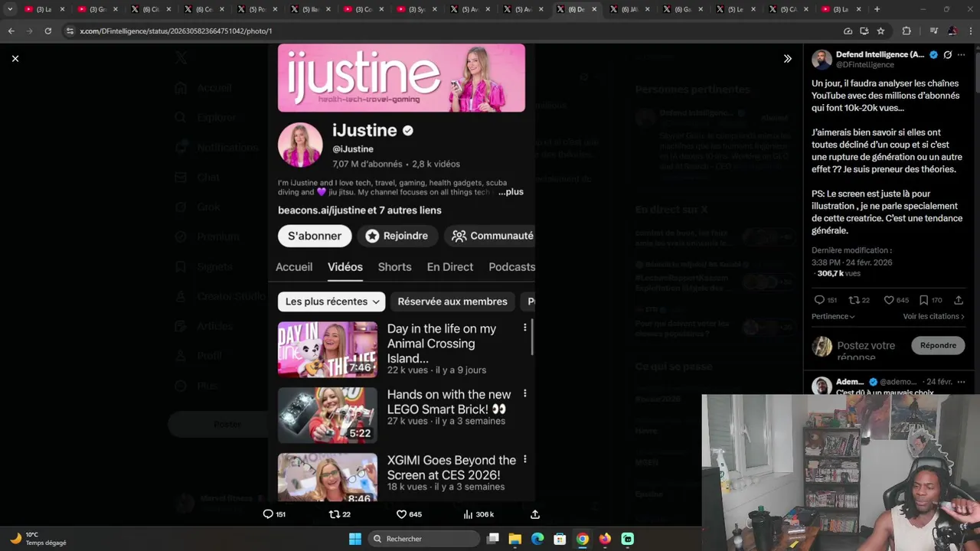Open Les plus récentes dropdown in the screenshot
This screenshot has height=551, width=980.
coord(332,302)
